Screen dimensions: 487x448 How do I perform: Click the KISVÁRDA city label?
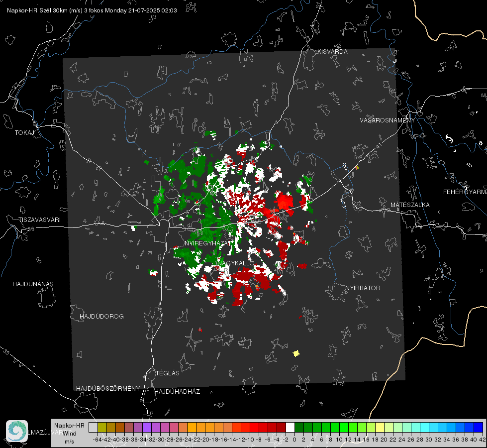[332, 52]
